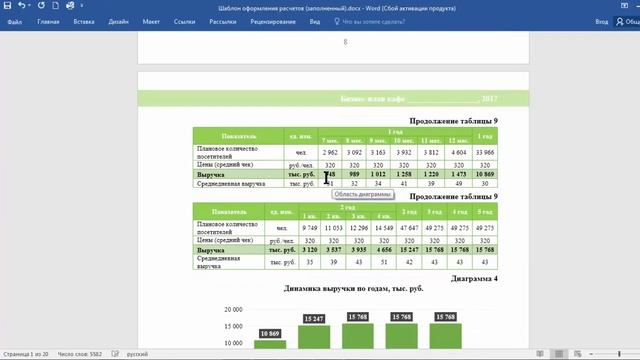Click the Вход sign-in link
This screenshot has height=360, width=640.
pos(602,22)
